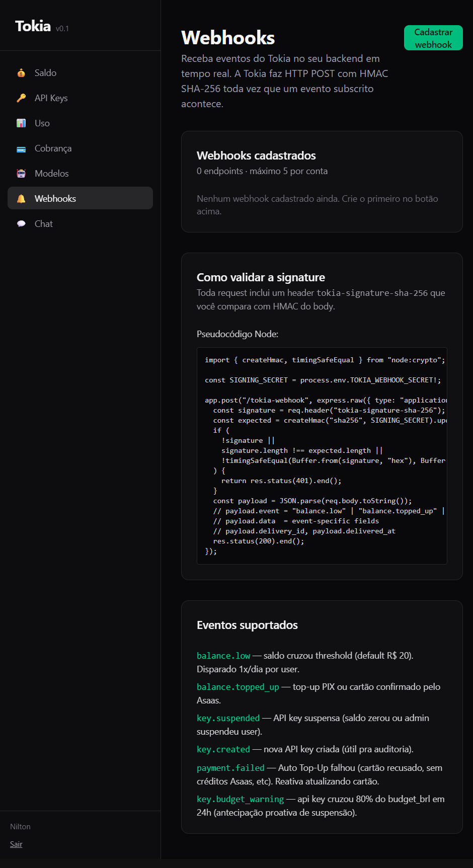The width and height of the screenshot is (473, 868).
Task: Click the Cadastrar webhook button
Action: pos(433,38)
